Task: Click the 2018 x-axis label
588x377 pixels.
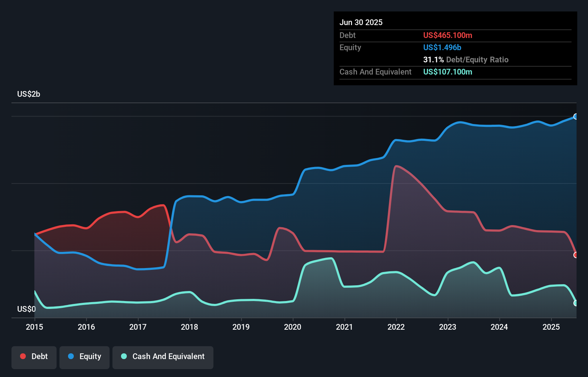Action: coord(189,327)
